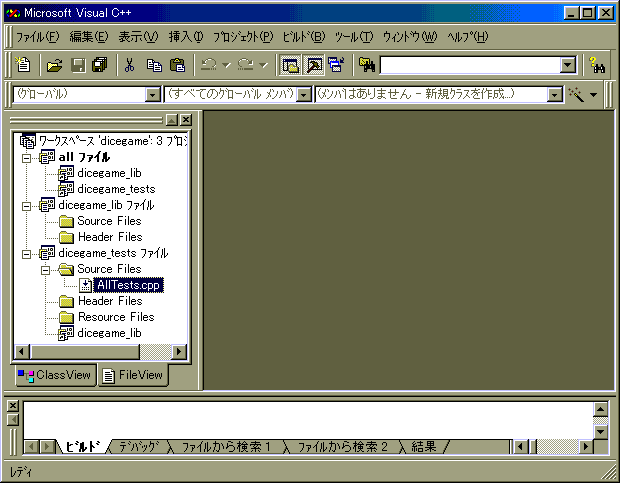Screen dimensions: 620x483
Task: Click the Save All toolbar icon
Action: 99,65
